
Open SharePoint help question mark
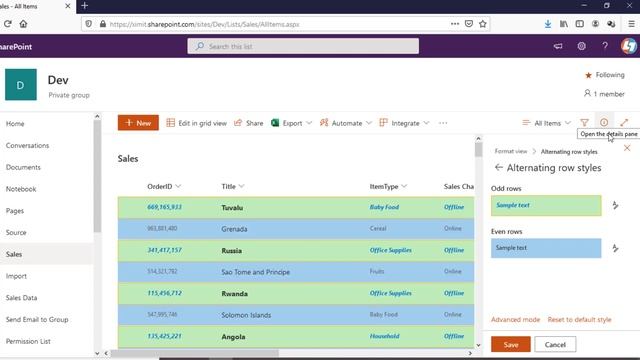(x=605, y=46)
